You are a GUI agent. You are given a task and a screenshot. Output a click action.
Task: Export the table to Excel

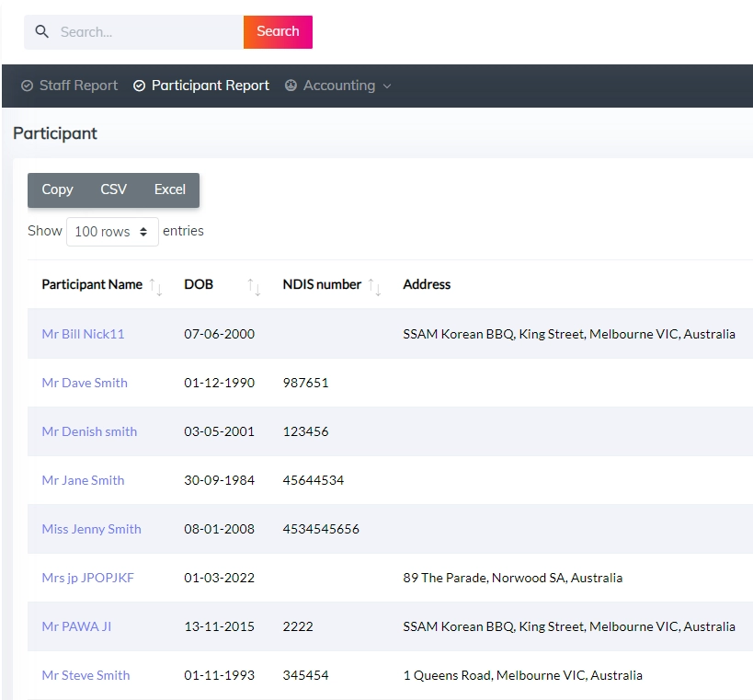(x=170, y=189)
